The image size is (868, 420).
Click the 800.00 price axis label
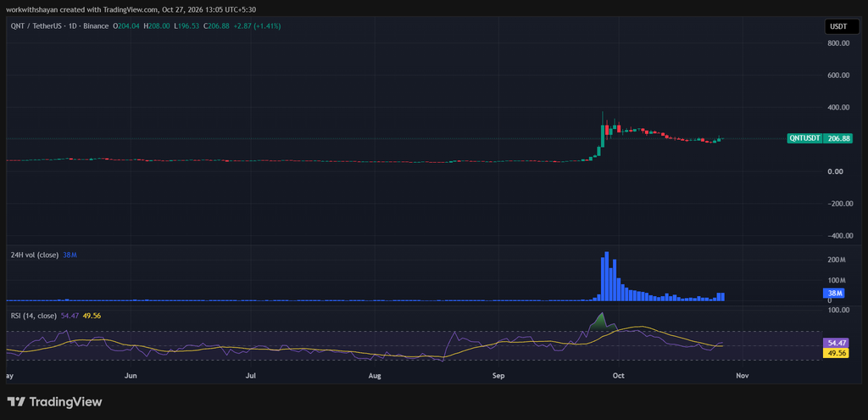838,43
